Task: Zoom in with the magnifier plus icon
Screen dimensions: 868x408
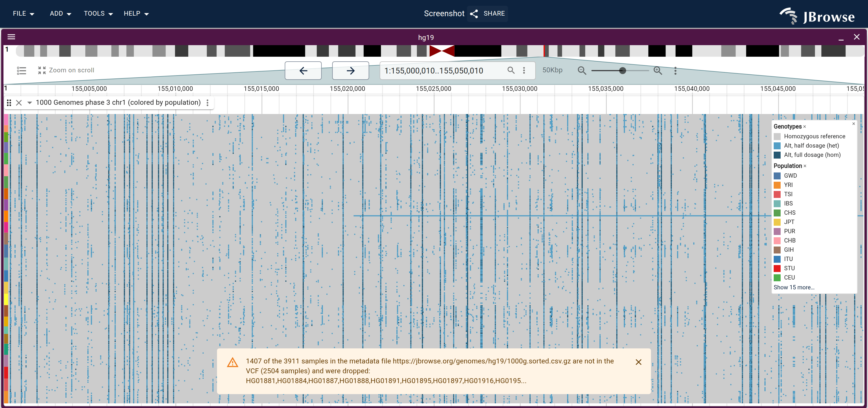Action: tap(658, 70)
